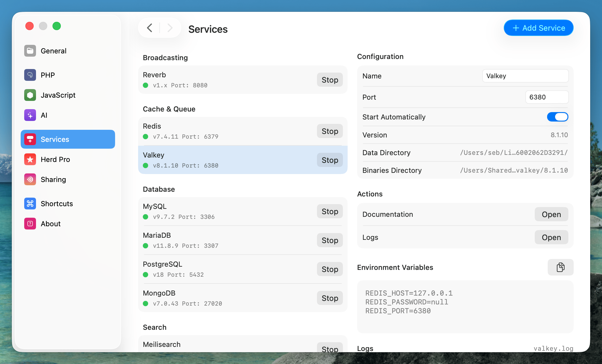Click the Port field showing 6380
This screenshot has height=364, width=602.
pyautogui.click(x=547, y=97)
